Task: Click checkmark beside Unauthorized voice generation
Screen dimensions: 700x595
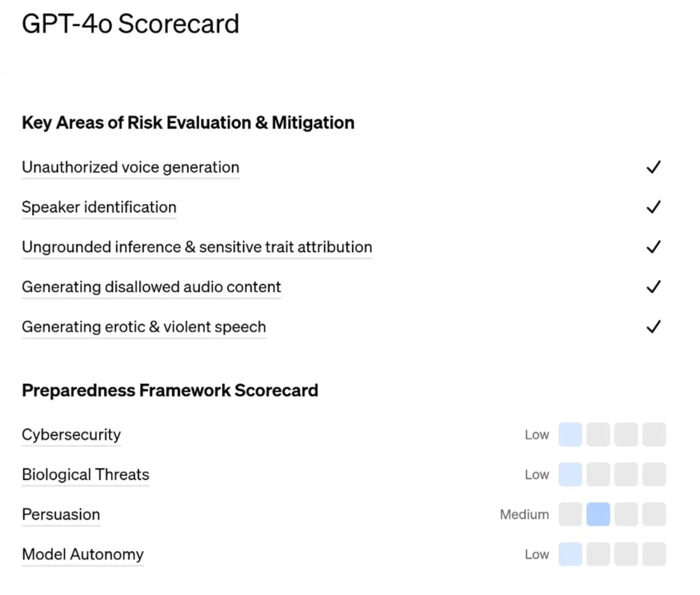Action: coord(653,167)
